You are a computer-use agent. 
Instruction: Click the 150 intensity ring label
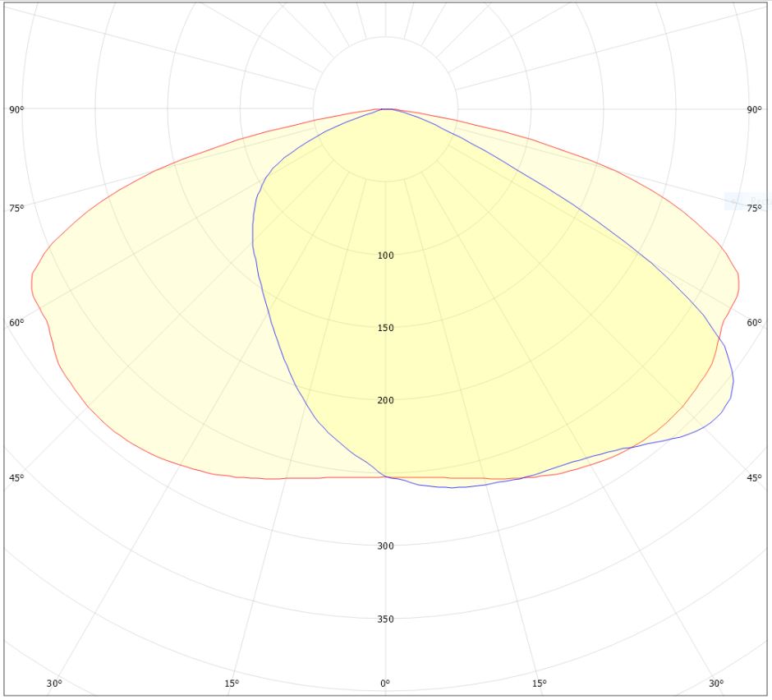point(385,328)
